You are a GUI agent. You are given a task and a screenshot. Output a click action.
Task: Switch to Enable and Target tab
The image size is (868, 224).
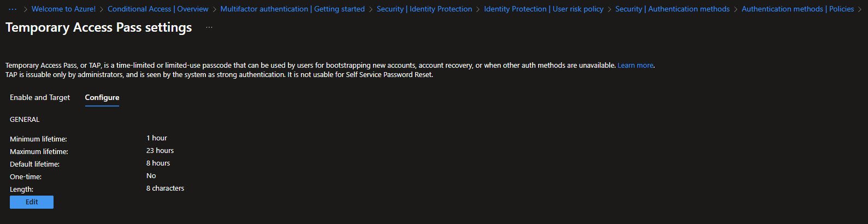tap(40, 97)
